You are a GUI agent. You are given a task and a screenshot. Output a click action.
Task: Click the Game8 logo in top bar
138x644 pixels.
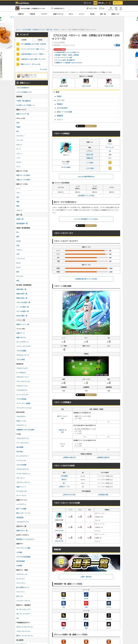(x=22, y=3)
